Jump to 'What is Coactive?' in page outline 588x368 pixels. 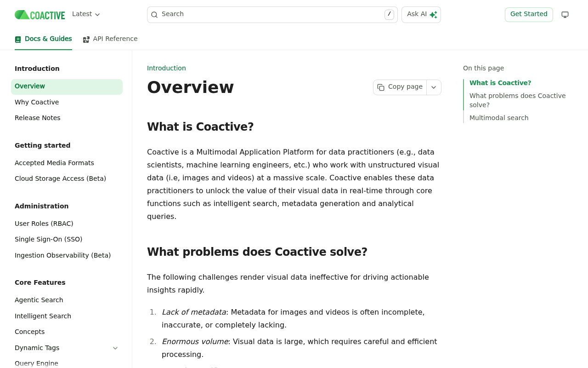(500, 83)
